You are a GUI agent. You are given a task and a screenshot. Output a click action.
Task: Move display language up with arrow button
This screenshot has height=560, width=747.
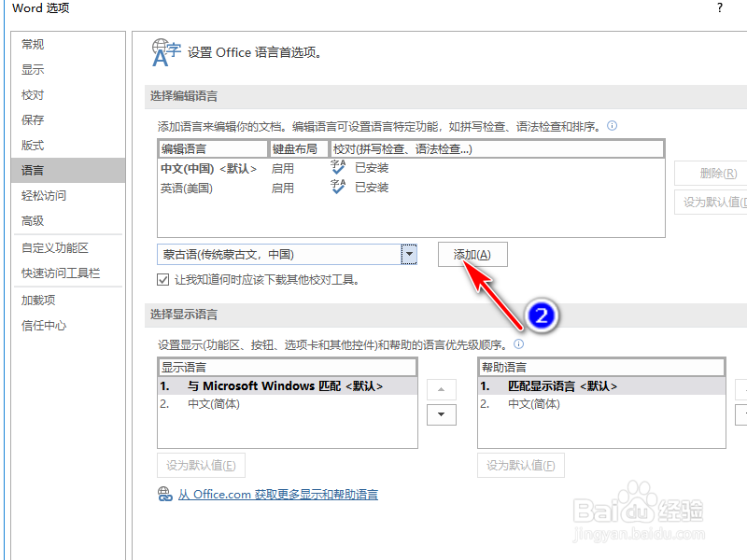point(441,389)
